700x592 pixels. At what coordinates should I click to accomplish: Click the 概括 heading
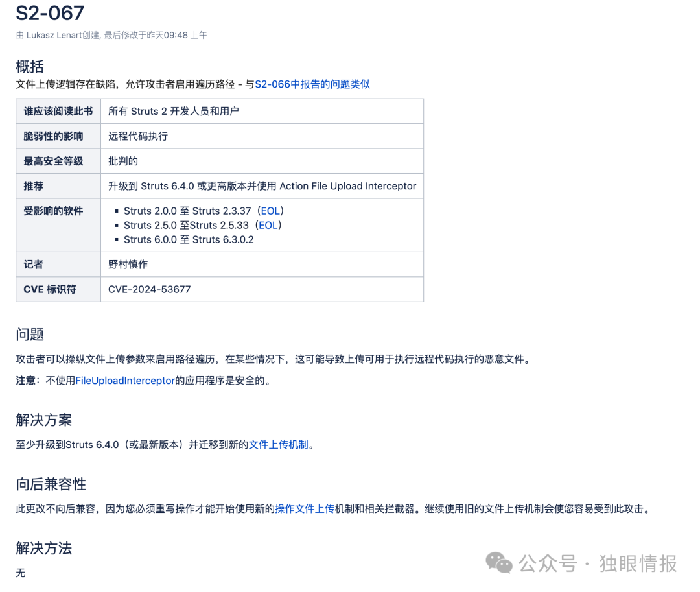30,67
